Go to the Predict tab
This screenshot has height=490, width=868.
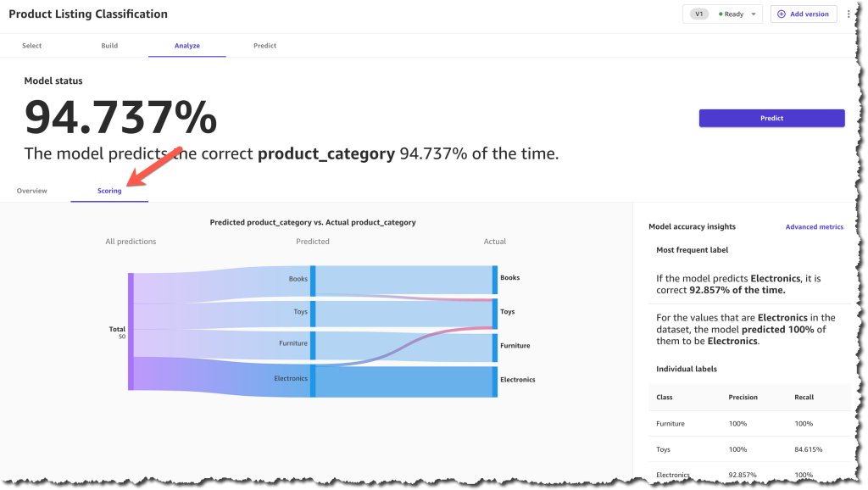[264, 46]
